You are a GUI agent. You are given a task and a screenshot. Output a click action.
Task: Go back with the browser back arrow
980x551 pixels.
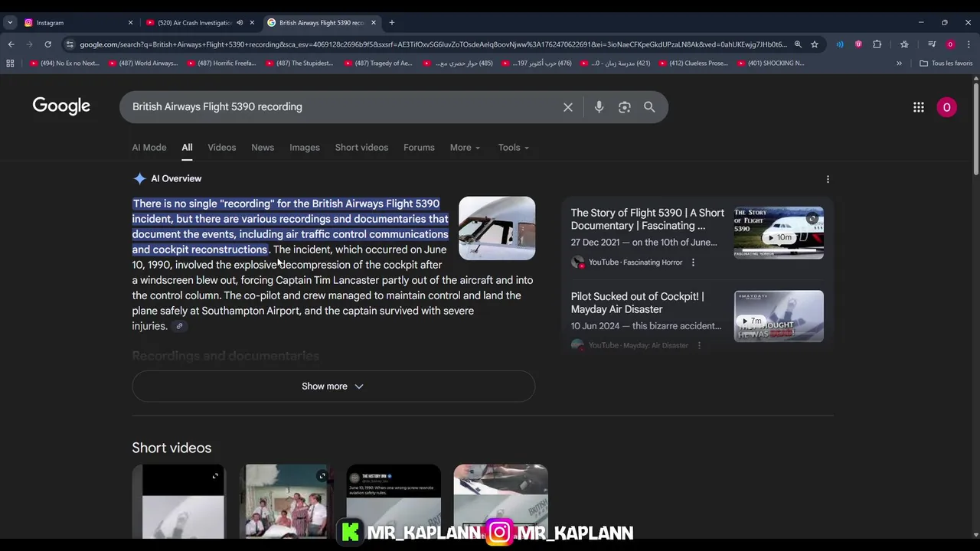(x=11, y=44)
